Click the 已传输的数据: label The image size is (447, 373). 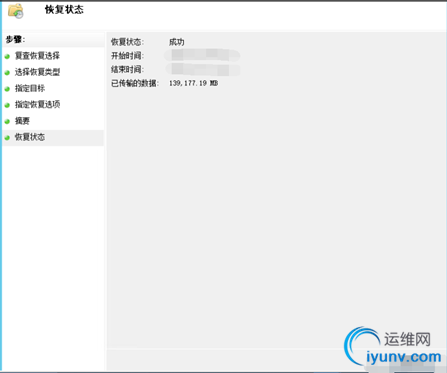pyautogui.click(x=135, y=83)
